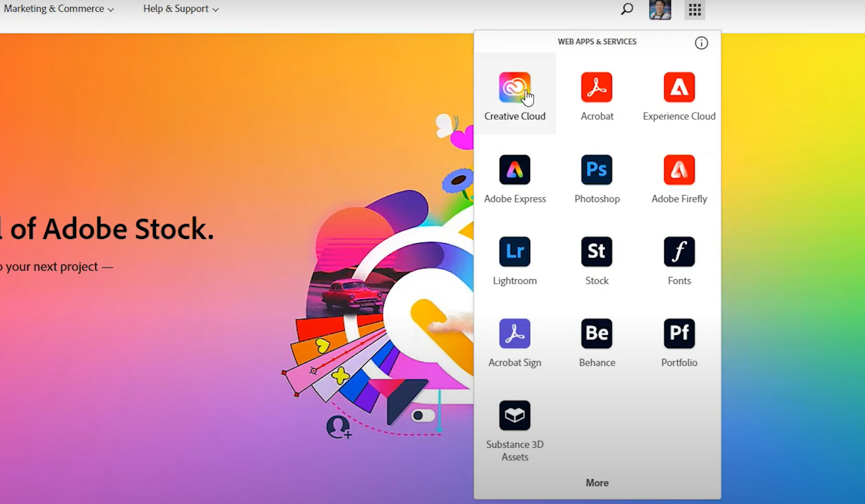Image resolution: width=865 pixels, height=504 pixels.
Task: Open the Portfolio app icon
Action: 679,333
